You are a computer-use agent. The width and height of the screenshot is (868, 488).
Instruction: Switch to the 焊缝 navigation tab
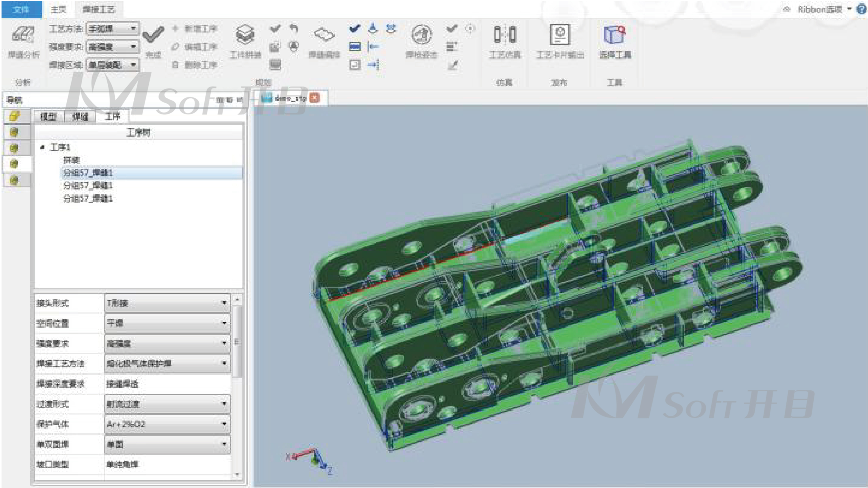[80, 117]
